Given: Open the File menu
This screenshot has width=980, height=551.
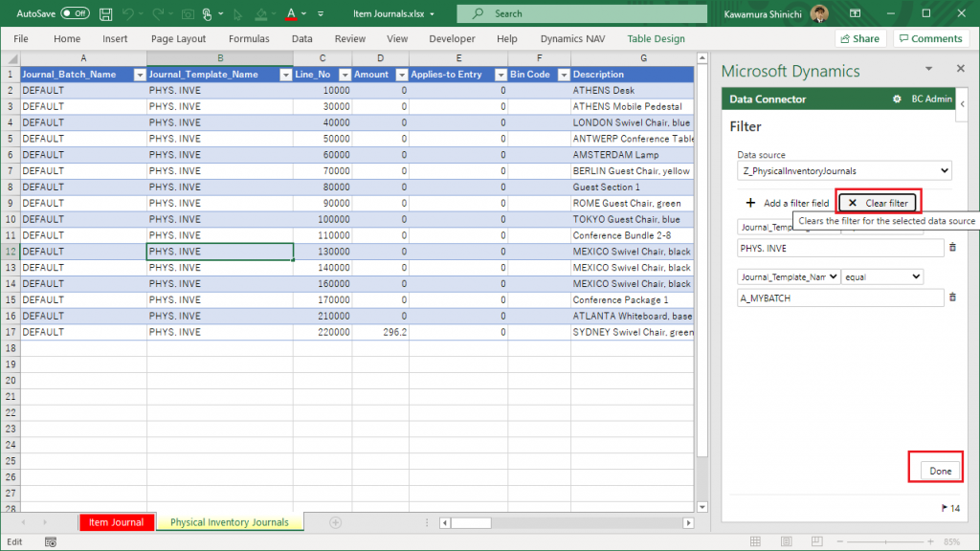Looking at the screenshot, I should click(x=21, y=38).
